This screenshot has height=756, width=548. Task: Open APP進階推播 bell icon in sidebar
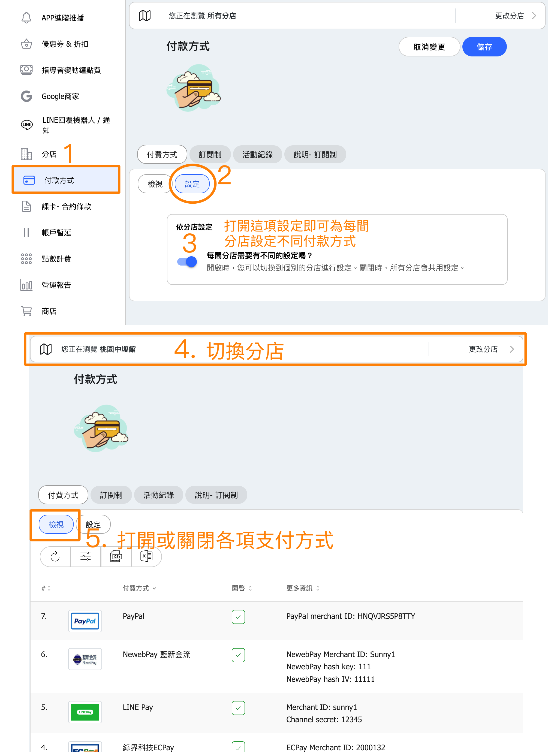(26, 18)
